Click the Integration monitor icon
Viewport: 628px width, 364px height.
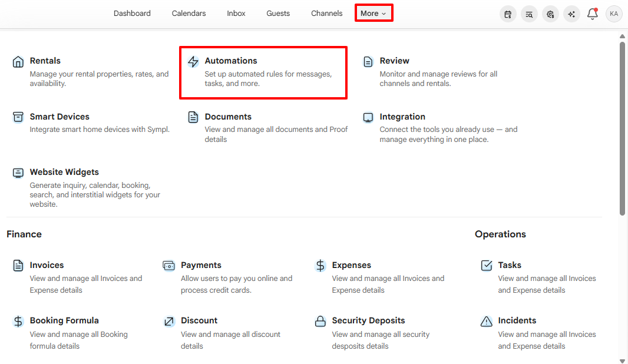(x=368, y=117)
